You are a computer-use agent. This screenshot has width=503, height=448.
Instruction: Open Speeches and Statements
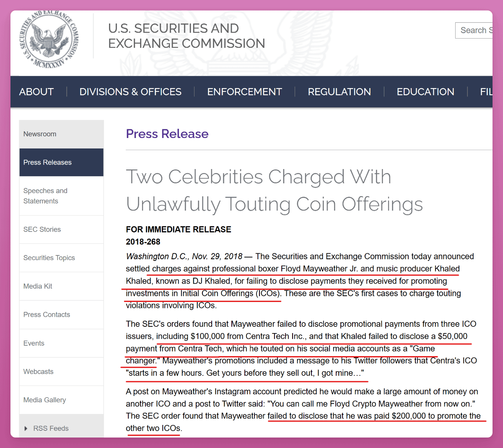pyautogui.click(x=45, y=196)
